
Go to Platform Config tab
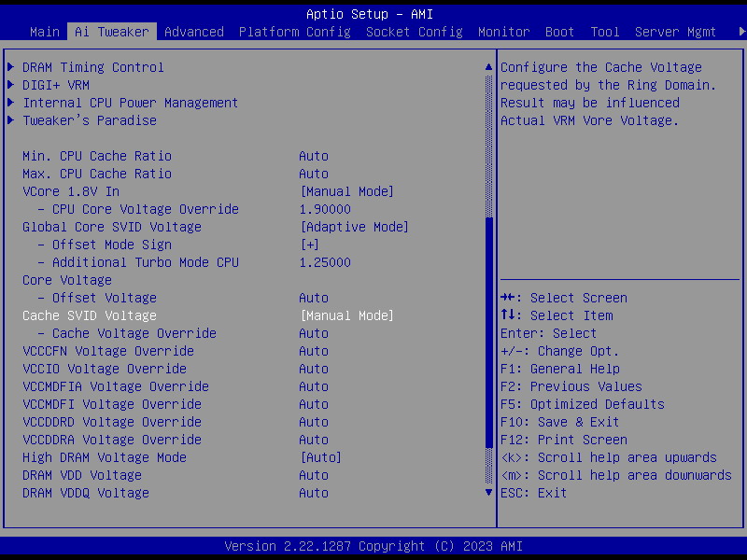pos(294,32)
